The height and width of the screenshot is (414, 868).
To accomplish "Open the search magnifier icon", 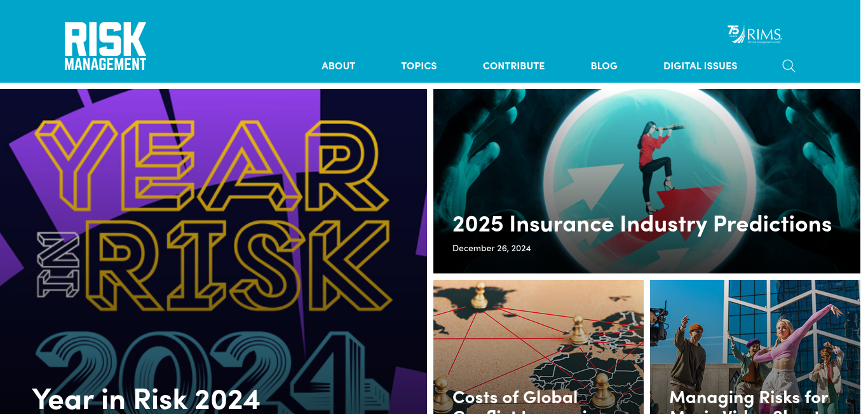I will [789, 66].
